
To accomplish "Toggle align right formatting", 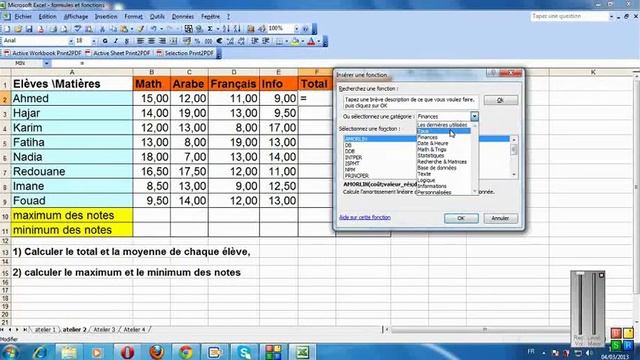I will click(162, 41).
